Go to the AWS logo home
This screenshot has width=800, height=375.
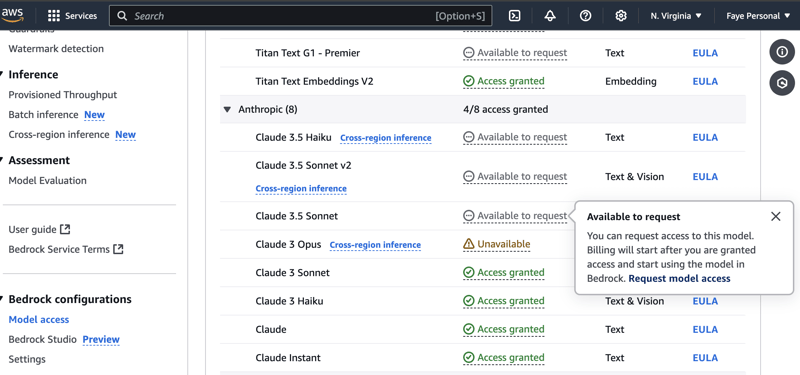(x=12, y=15)
